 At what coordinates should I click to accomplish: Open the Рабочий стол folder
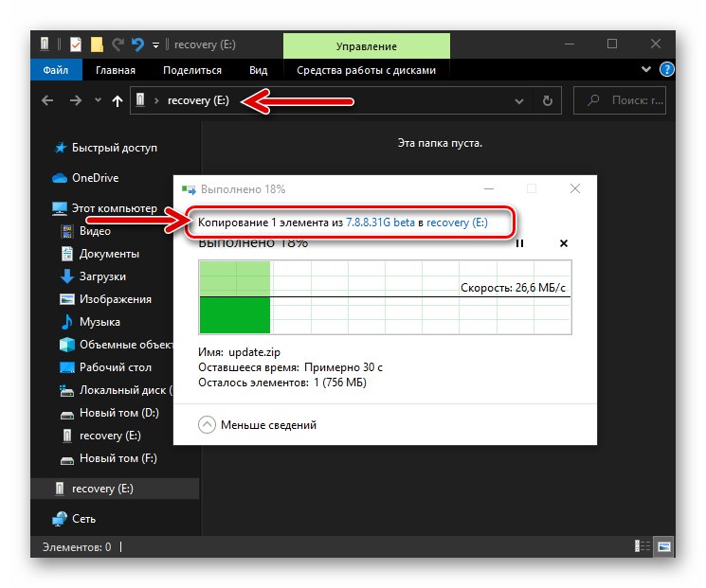click(x=116, y=367)
